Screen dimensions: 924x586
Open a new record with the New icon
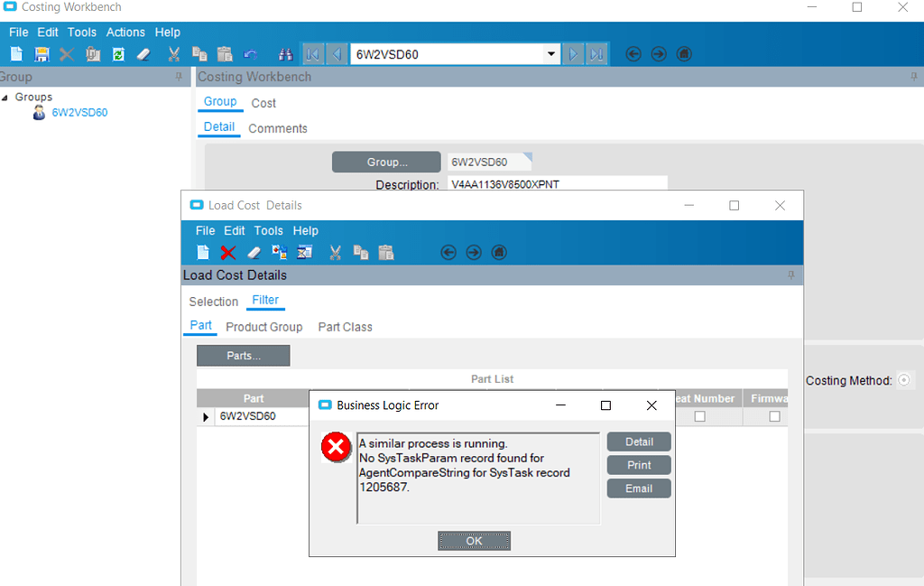coord(15,53)
